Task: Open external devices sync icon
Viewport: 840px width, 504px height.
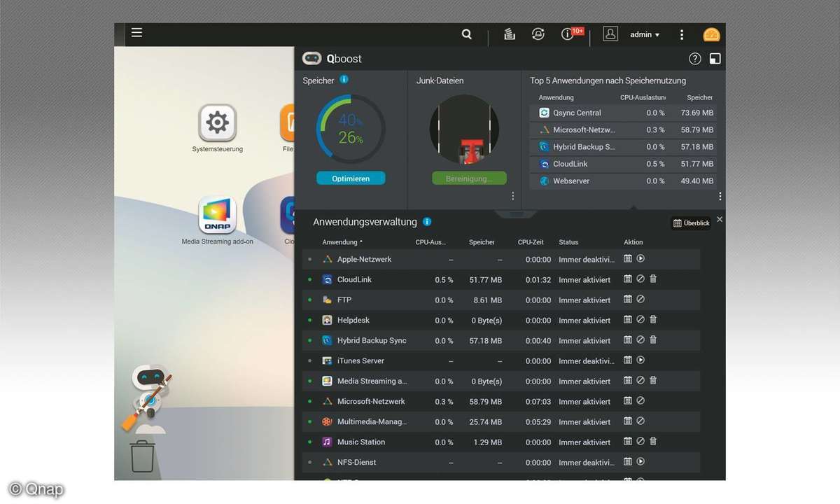Action: click(538, 34)
